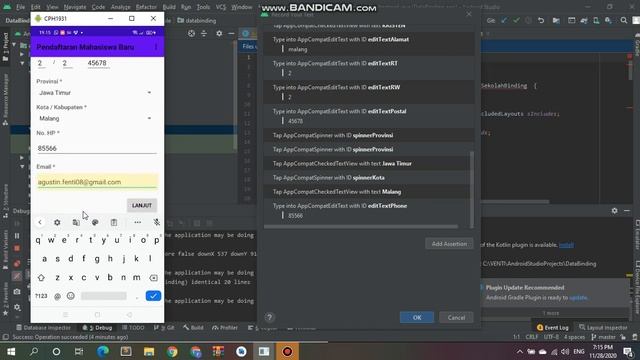Select recorded step editTextPhone entry
Viewport: 640px width, 360px height.
click(x=367, y=211)
